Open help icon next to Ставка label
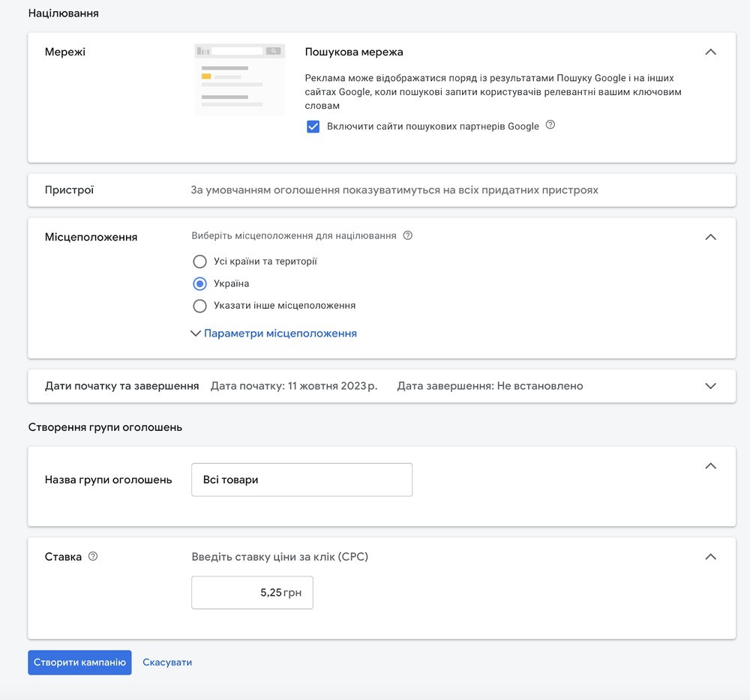 (x=93, y=556)
